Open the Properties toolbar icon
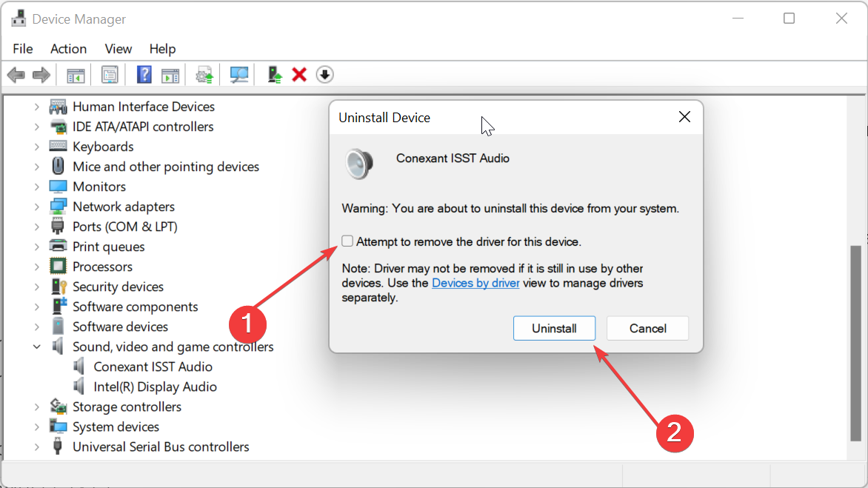Screen dimensions: 868x488 click(x=110, y=75)
